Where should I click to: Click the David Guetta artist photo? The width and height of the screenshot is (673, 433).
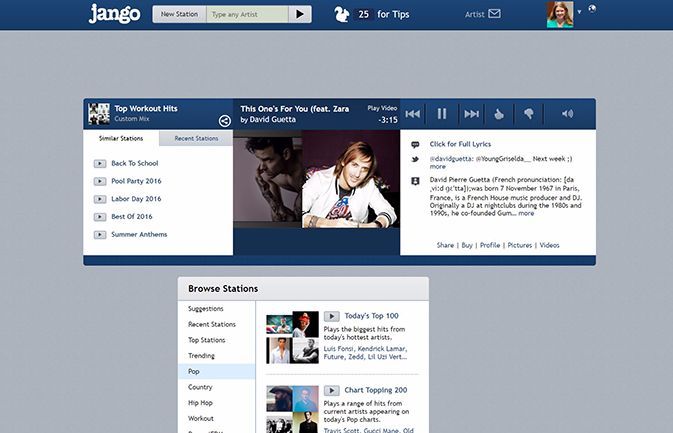tap(351, 179)
